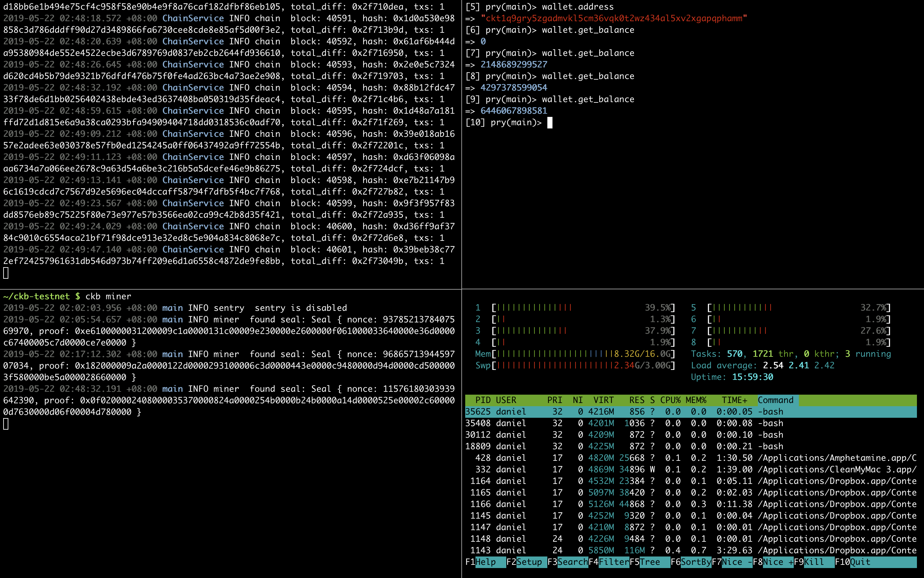The image size is (924, 578).
Task: Click the miner pane cursor block
Action: 6,424
